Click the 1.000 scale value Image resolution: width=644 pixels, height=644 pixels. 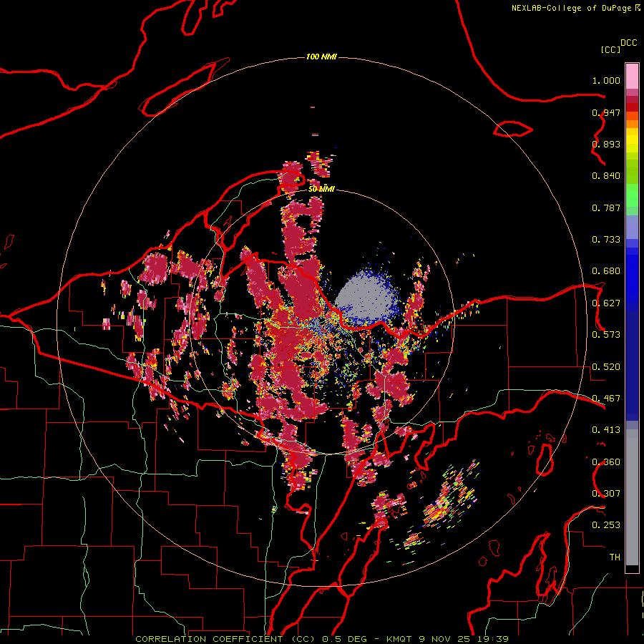pos(606,80)
